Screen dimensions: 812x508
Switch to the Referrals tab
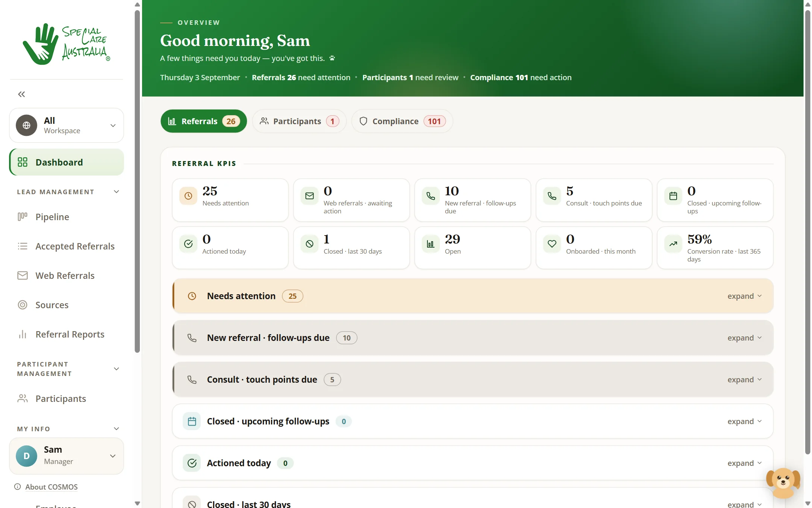click(x=203, y=121)
